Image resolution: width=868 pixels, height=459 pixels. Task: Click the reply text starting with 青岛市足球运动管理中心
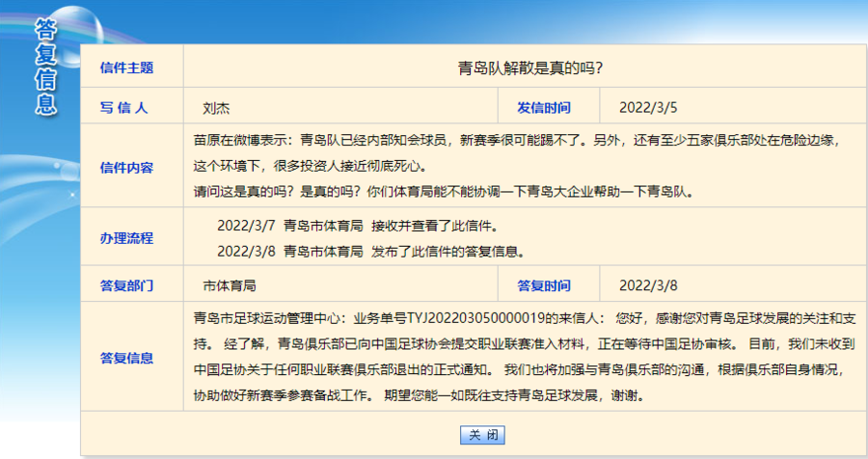tap(525, 317)
